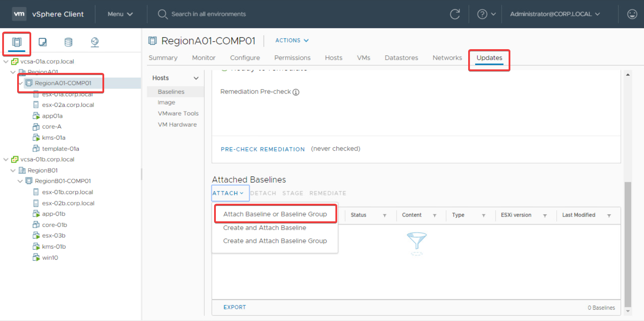Open the Administrator@CORP.LOCAL user dropdown
Viewport: 644px width, 321px height.
[555, 14]
